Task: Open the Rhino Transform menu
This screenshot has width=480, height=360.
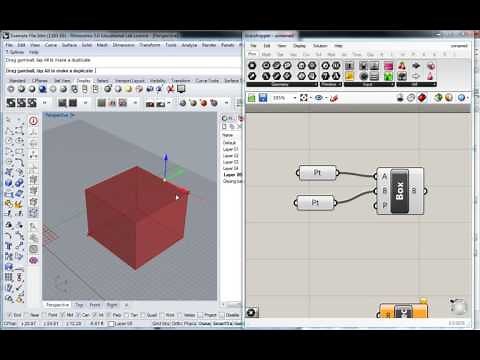Action: click(x=150, y=45)
